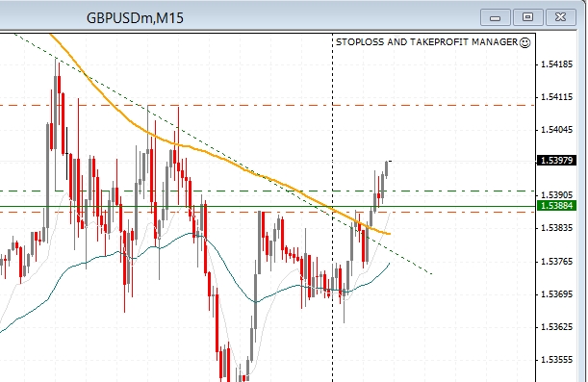
Task: Click the 1.54115 price scale value
Action: click(557, 97)
